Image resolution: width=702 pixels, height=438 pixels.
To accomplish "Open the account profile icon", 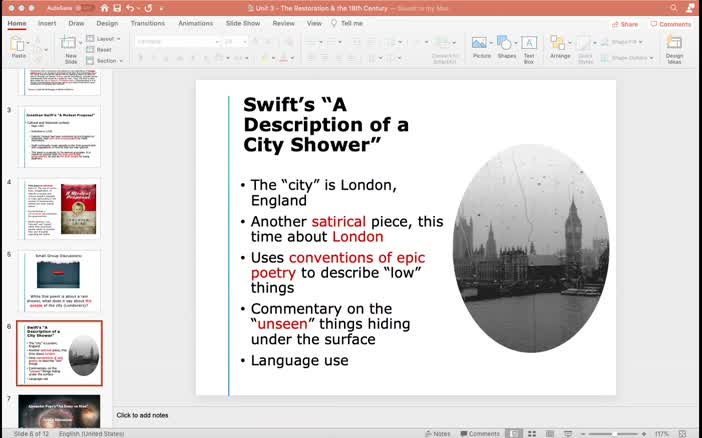I will point(691,8).
